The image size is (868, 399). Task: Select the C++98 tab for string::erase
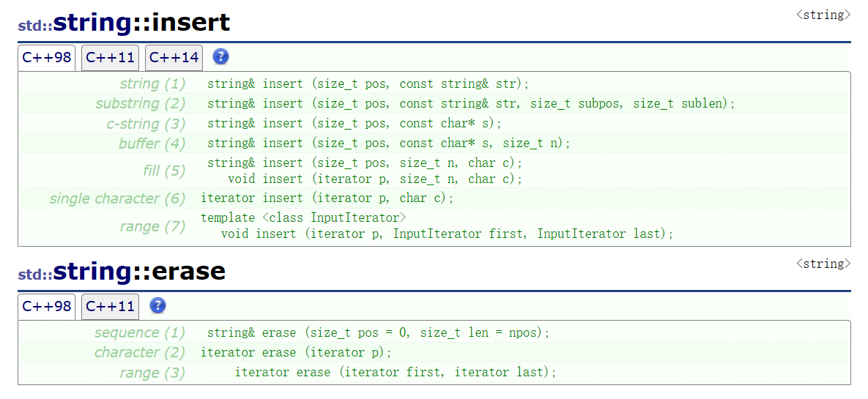pos(47,306)
